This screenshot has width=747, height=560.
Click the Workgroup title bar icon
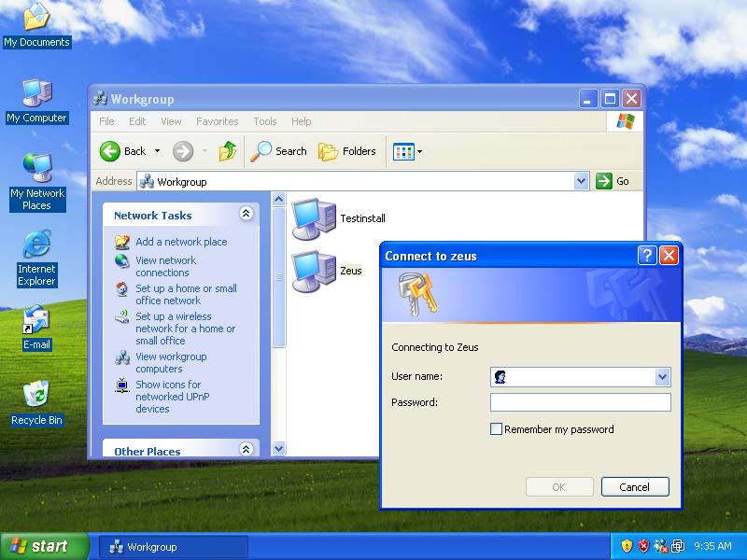point(100,99)
